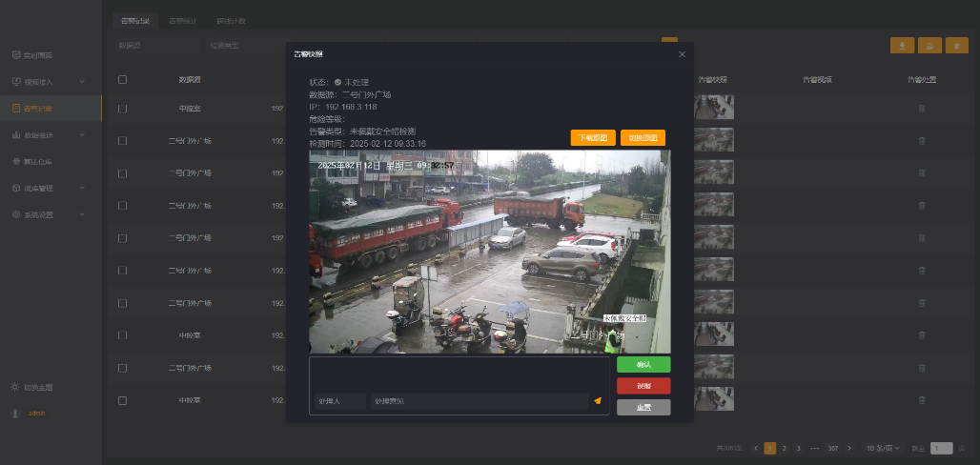Screen dimensions: 980x465
Task: Expand the 数据推送 submenu chevron
Action: point(83,134)
